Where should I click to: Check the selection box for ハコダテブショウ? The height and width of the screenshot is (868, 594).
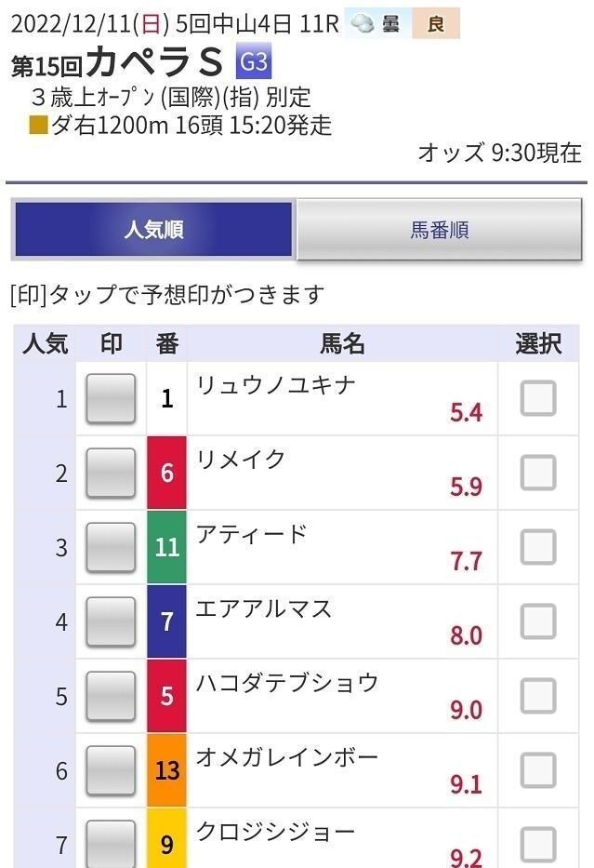click(538, 696)
